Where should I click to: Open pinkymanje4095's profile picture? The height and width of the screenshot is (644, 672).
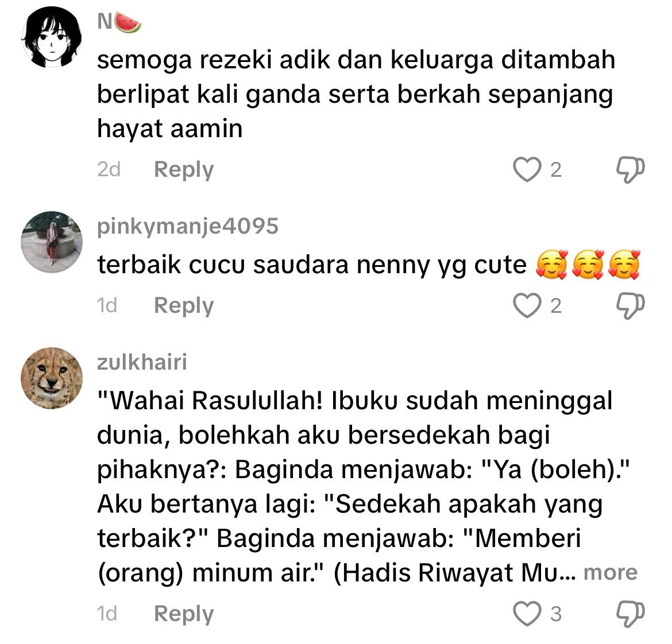(52, 242)
